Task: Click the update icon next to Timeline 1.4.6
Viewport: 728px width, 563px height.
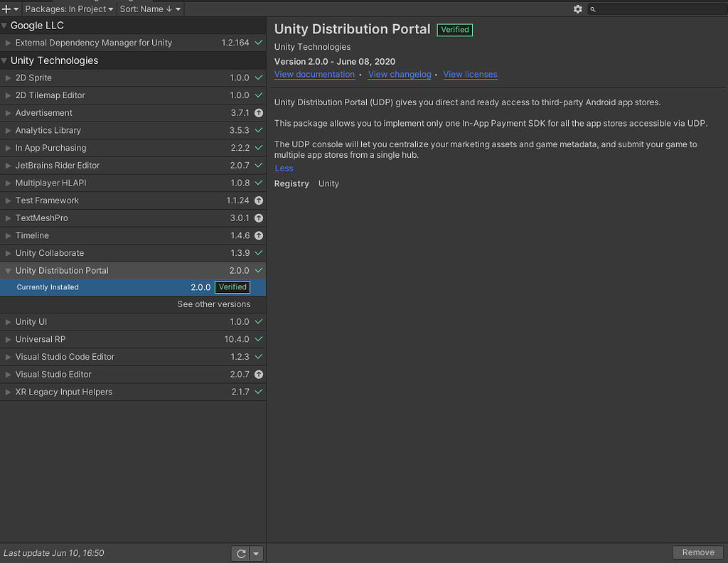Action: pos(259,235)
